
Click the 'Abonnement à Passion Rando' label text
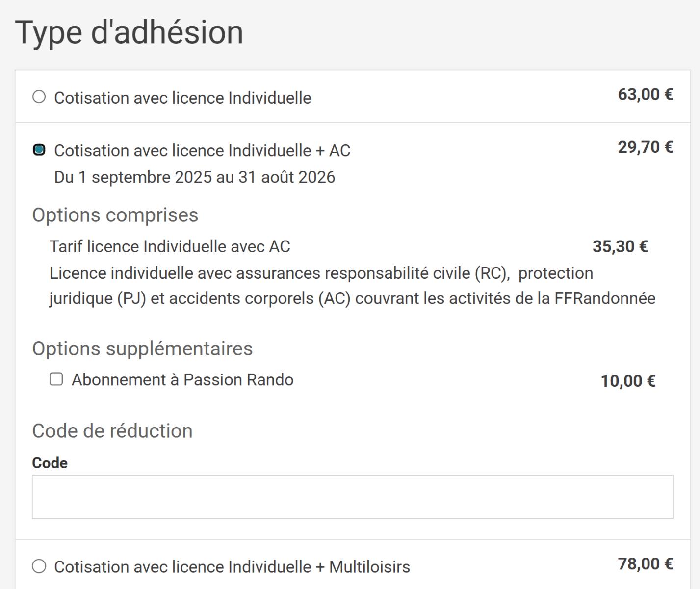point(182,380)
